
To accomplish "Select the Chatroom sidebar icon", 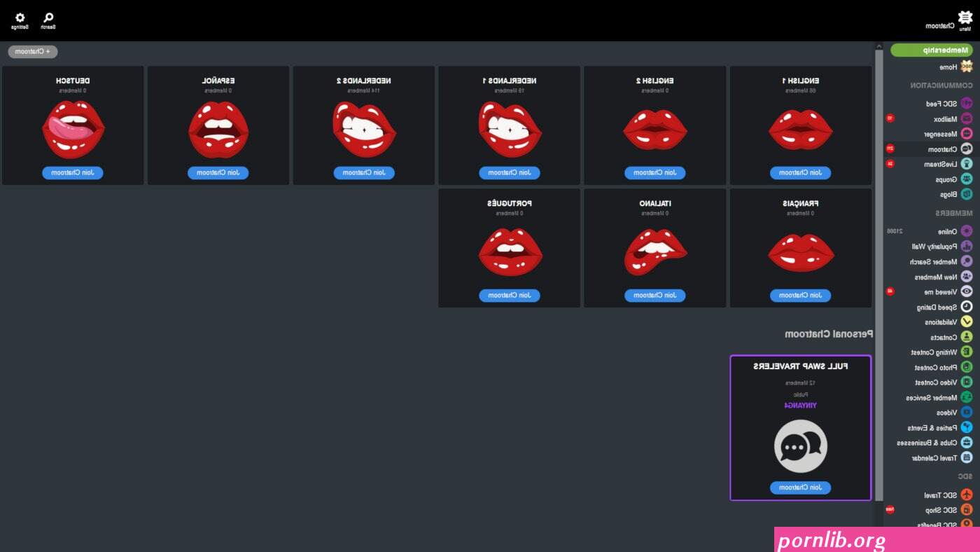I will click(967, 149).
